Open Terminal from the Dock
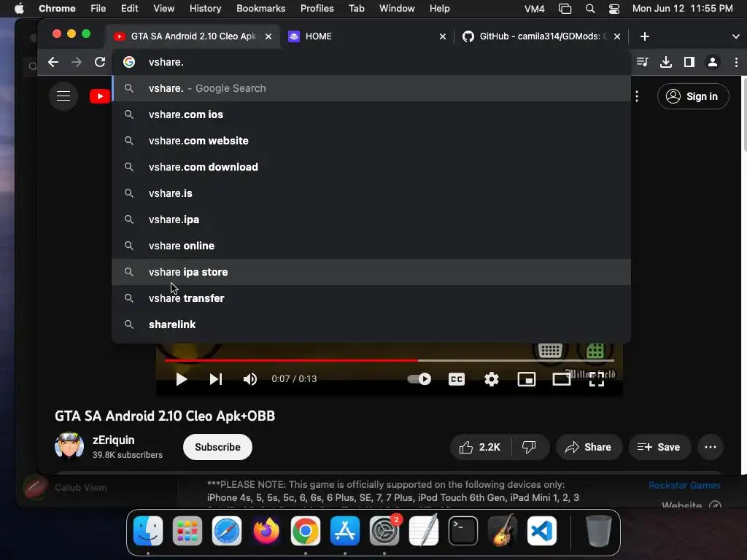This screenshot has width=747, height=560. (x=463, y=531)
